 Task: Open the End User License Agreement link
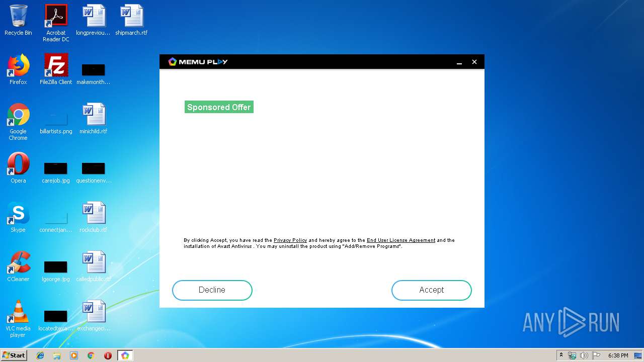pos(401,240)
